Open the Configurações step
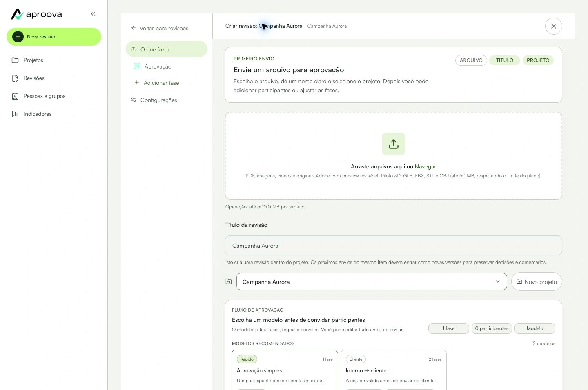This screenshot has width=588, height=390. point(167,100)
